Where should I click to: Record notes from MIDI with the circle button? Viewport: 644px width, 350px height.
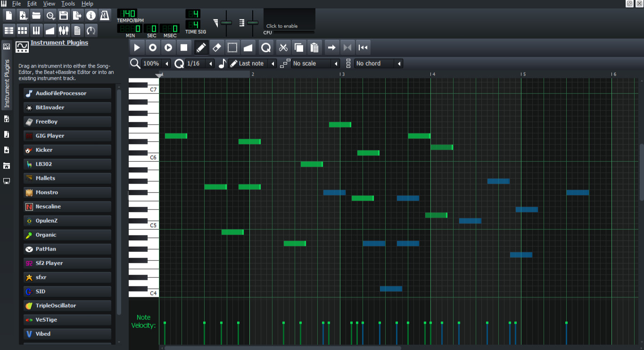153,48
